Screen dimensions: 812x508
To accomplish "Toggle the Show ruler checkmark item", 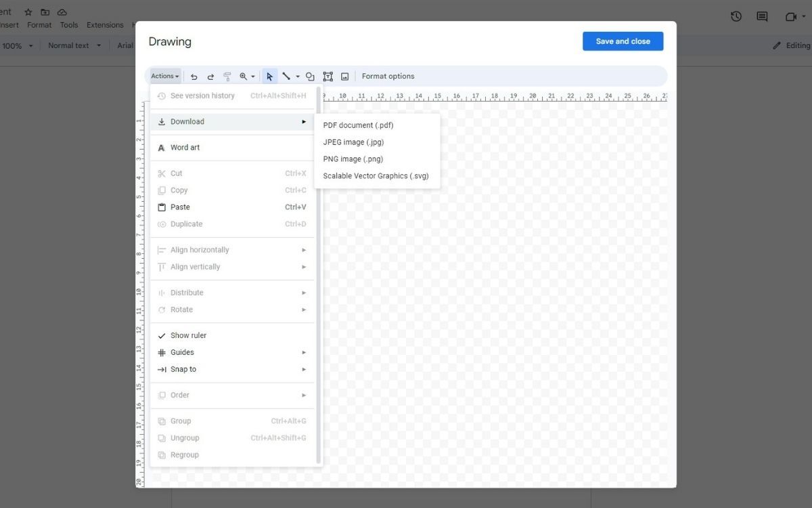I will tap(232, 335).
